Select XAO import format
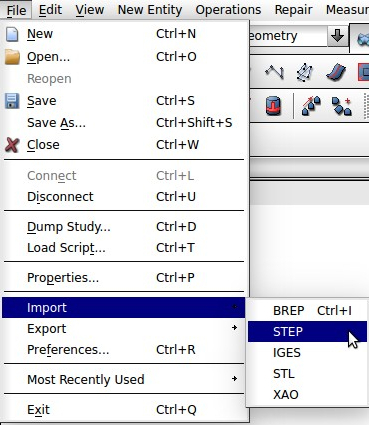The height and width of the screenshot is (425, 369). pos(307,395)
